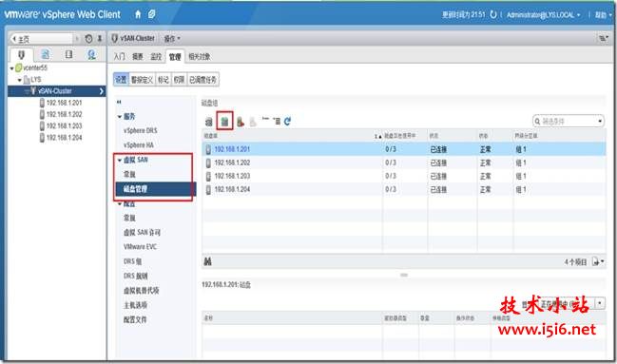
Task: Select the 192.168.1.202 row in disk group table
Action: [404, 163]
